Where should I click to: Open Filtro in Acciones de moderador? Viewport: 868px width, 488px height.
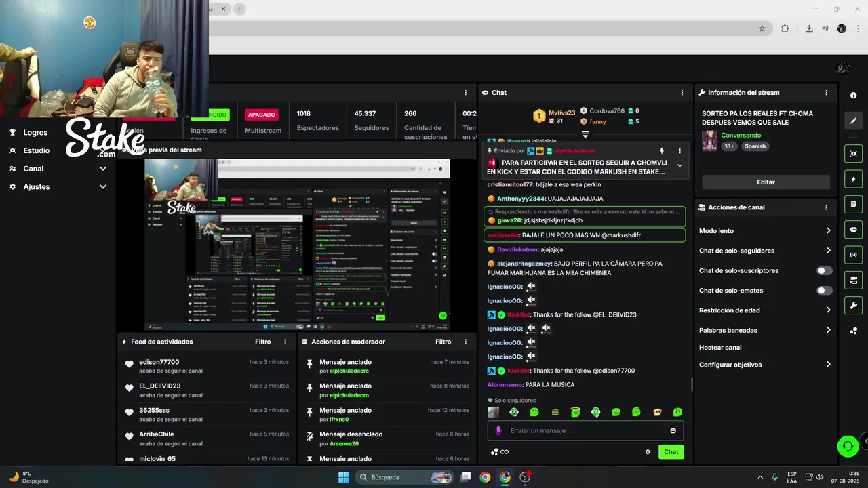pos(443,342)
